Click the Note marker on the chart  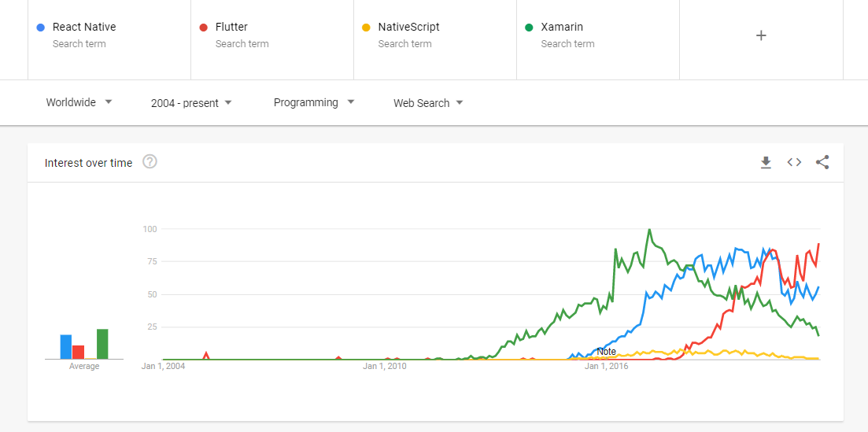(x=606, y=351)
